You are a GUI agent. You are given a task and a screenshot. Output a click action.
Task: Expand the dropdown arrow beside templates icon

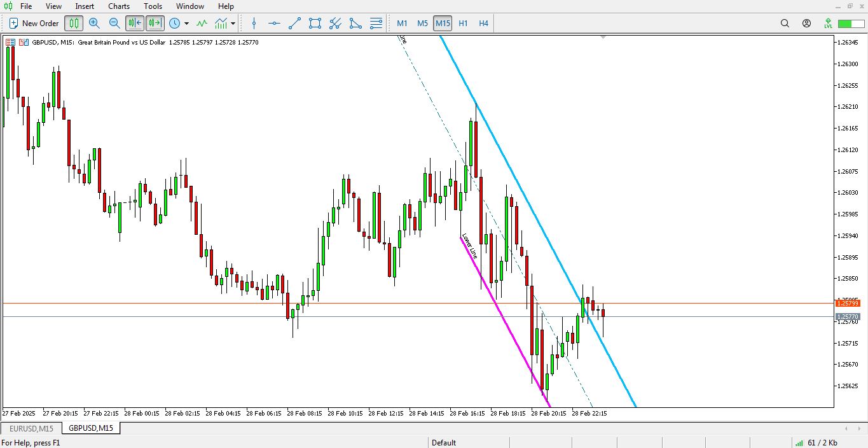[x=233, y=24]
